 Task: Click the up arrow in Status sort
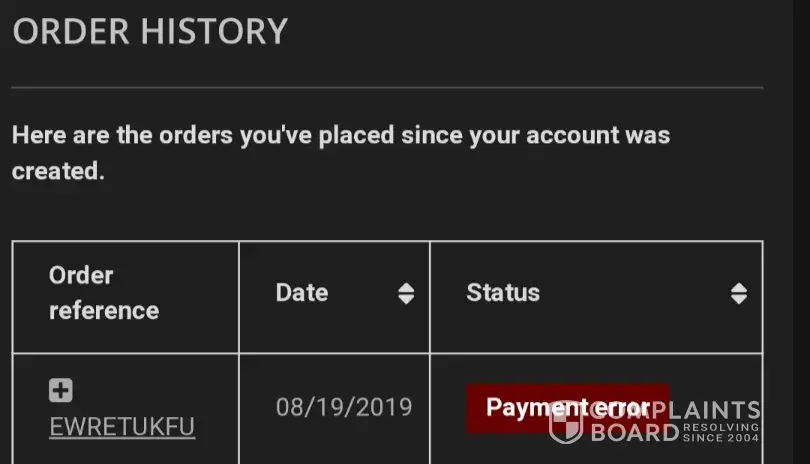pyautogui.click(x=738, y=287)
